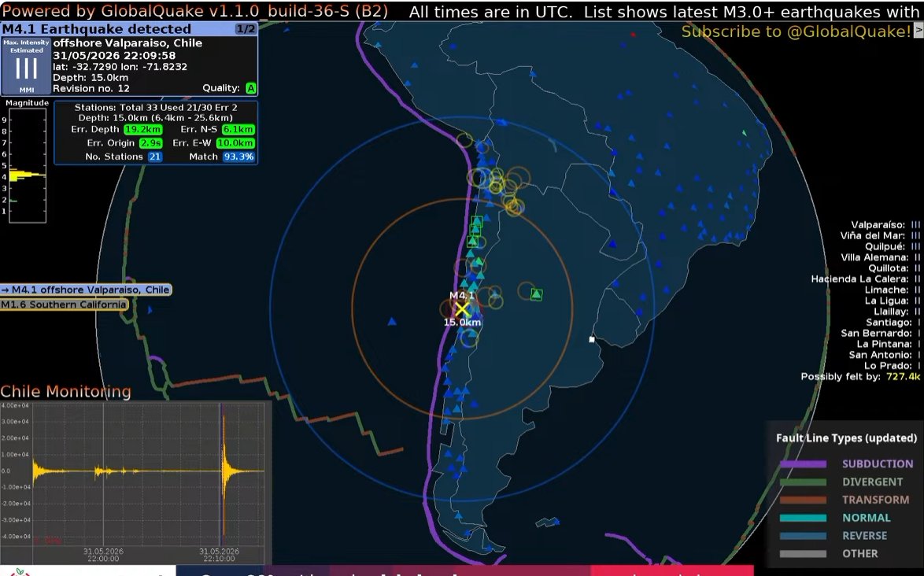Click the La Ligua: II city row

[x=893, y=301]
